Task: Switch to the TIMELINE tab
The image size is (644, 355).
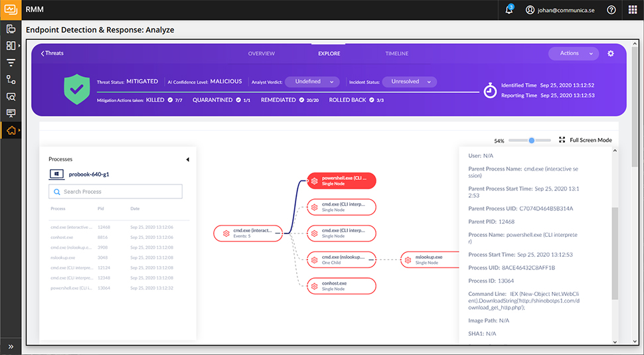Action: (x=397, y=53)
